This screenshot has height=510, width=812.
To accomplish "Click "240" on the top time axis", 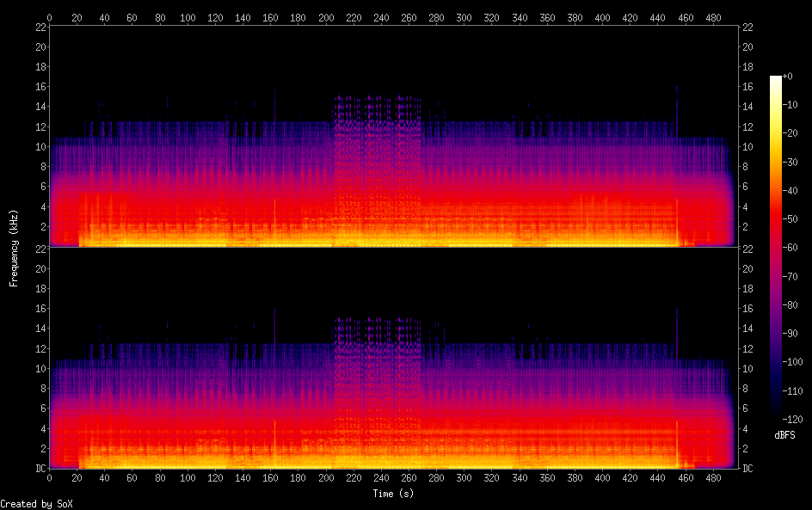I will (381, 18).
